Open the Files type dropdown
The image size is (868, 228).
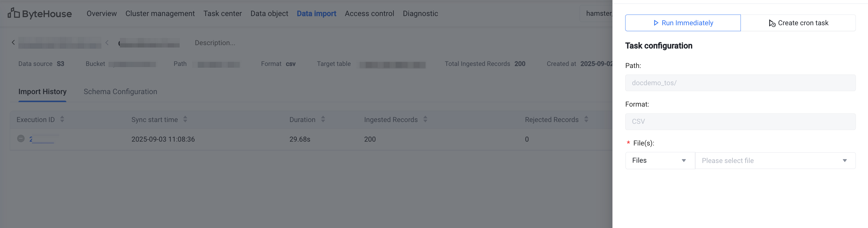659,161
